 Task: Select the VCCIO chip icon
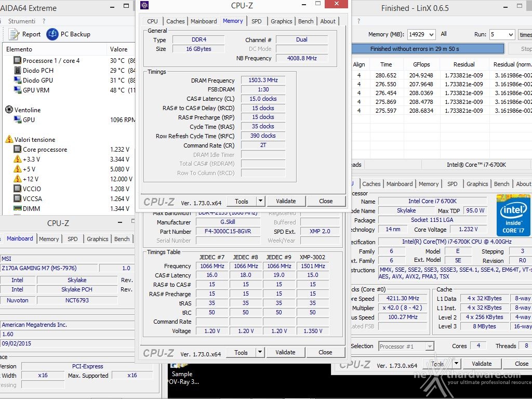tap(17, 189)
